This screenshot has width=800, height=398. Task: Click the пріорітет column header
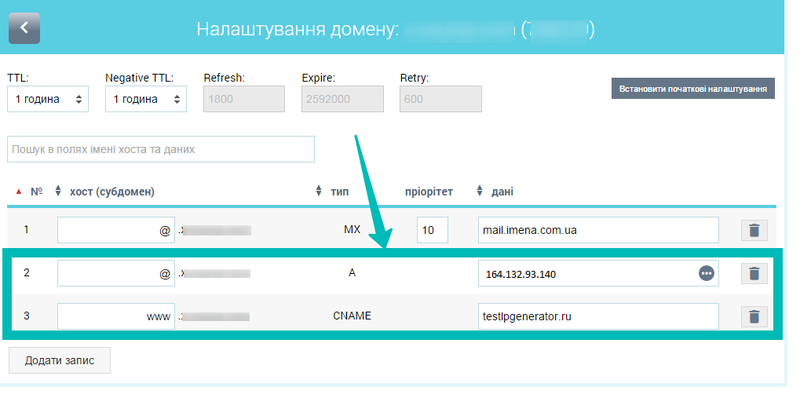[429, 192]
